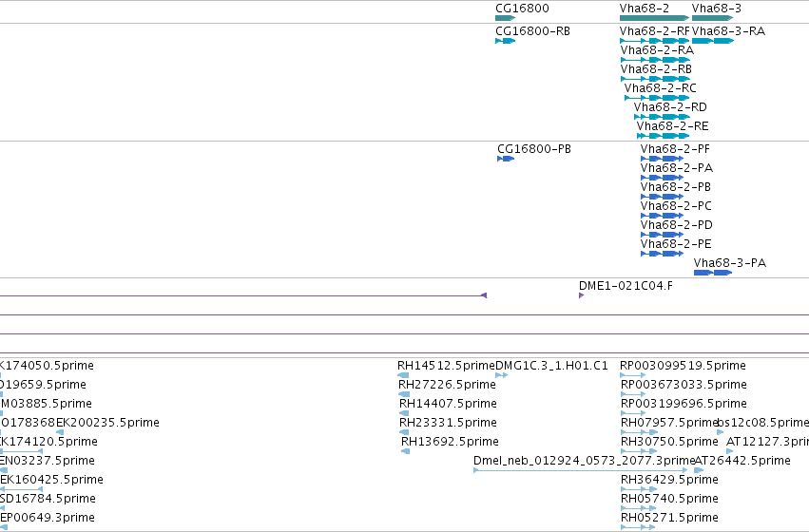Click the transcript glyph under CG16800-RB
Image resolution: width=809 pixels, height=532 pixels.
pos(505,41)
